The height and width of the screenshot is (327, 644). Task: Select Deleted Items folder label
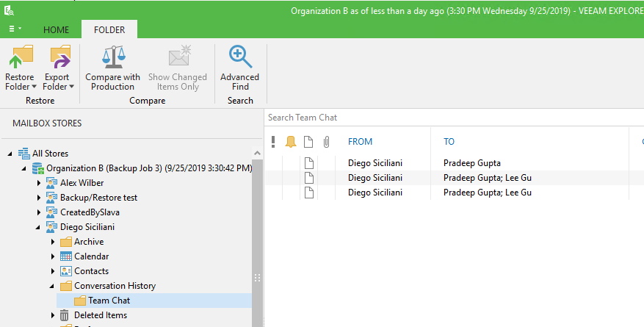point(101,315)
